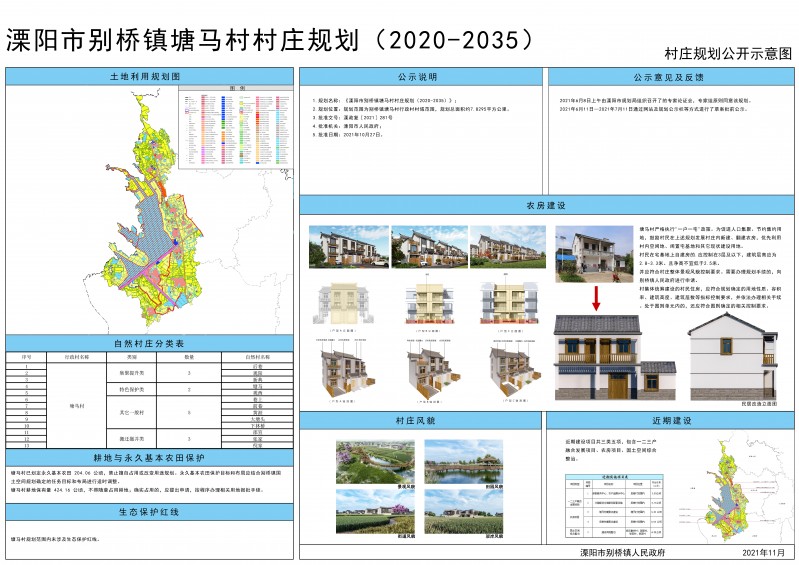This screenshot has width=799, height=565.
Task: Open the rendering of houses behind a wheat field
Action: pyautogui.click(x=464, y=511)
